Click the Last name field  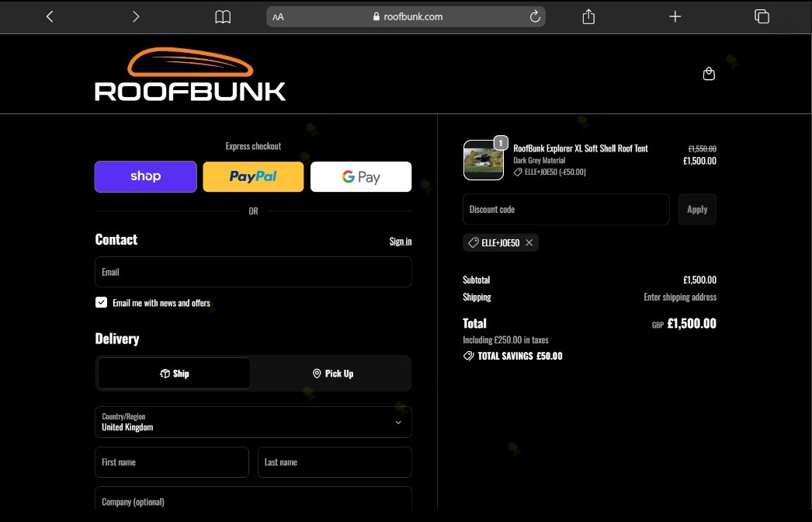(x=335, y=462)
